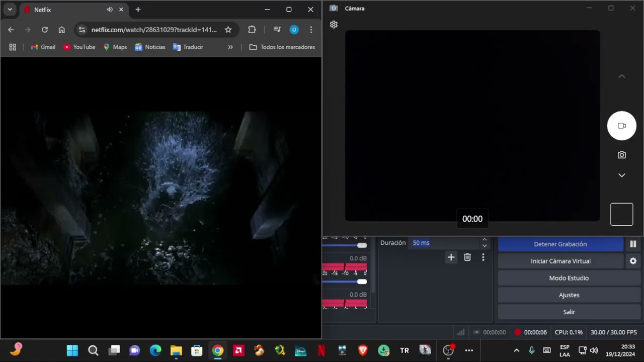
Task: Open the Gmail bookmark
Action: [43, 47]
